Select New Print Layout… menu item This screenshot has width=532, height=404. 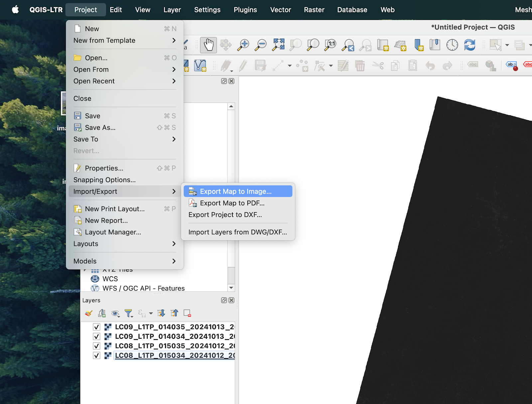pyautogui.click(x=125, y=209)
